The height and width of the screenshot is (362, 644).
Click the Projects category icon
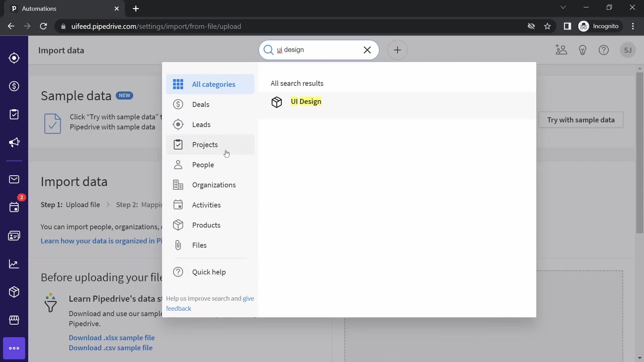pyautogui.click(x=178, y=144)
